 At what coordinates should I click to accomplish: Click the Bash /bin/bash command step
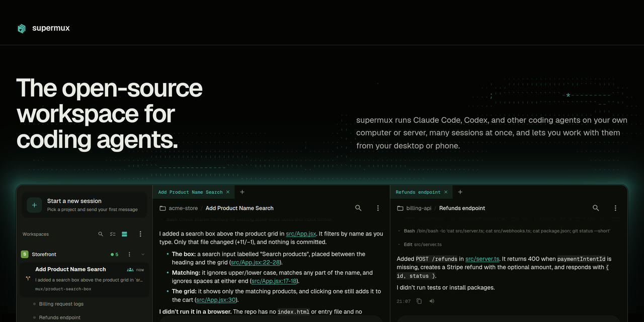tap(507, 231)
